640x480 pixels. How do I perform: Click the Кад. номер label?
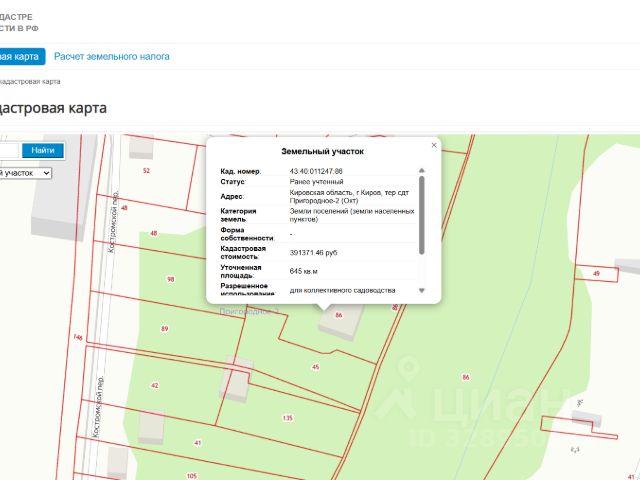[x=240, y=171]
